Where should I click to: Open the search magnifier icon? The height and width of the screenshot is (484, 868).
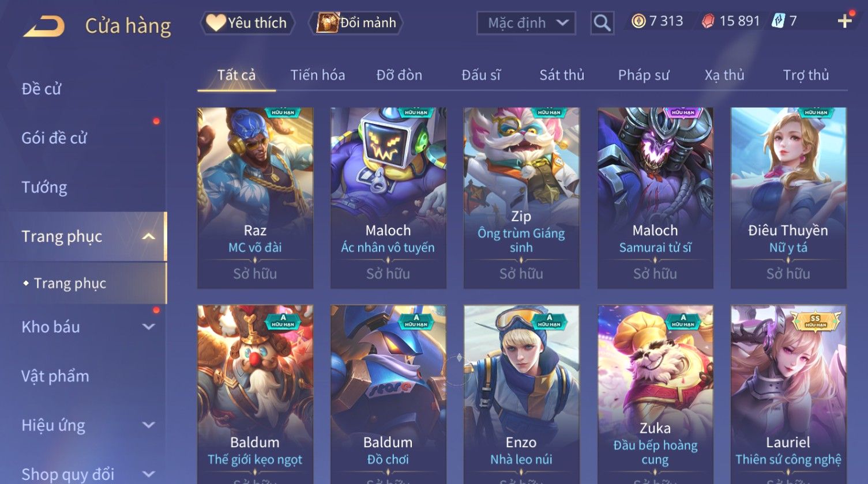coord(602,23)
